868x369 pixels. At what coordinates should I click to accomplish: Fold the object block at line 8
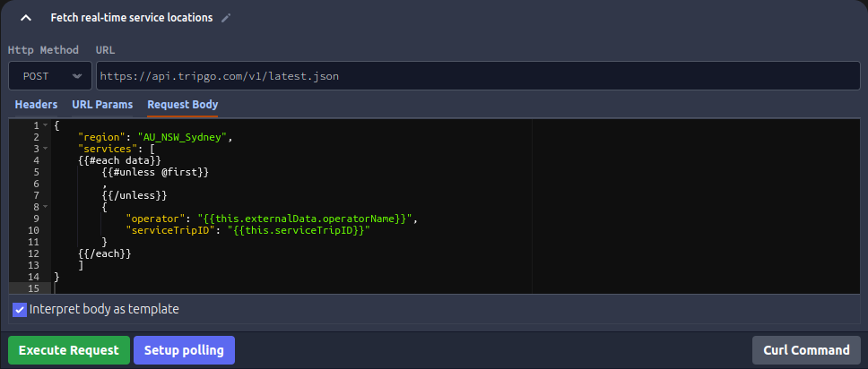45,207
